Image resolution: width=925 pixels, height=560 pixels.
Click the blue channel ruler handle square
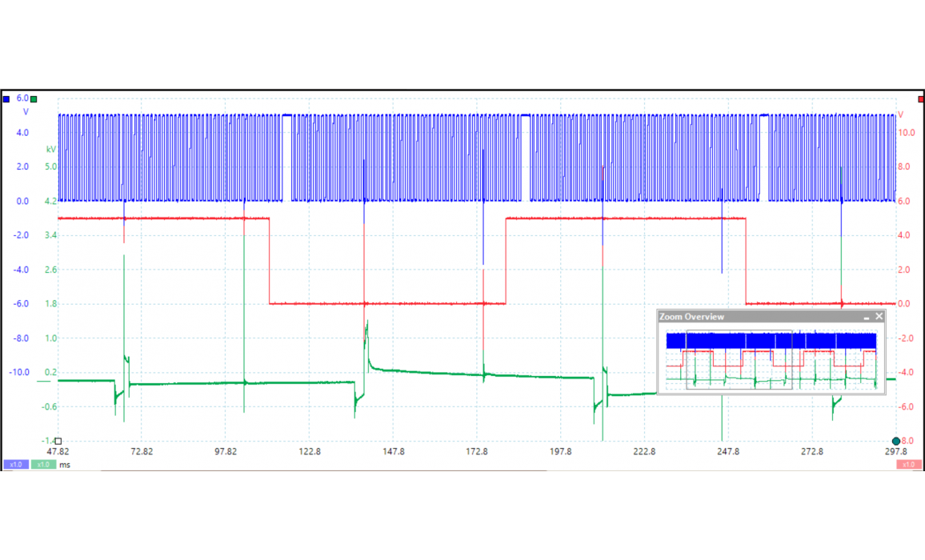tap(7, 98)
